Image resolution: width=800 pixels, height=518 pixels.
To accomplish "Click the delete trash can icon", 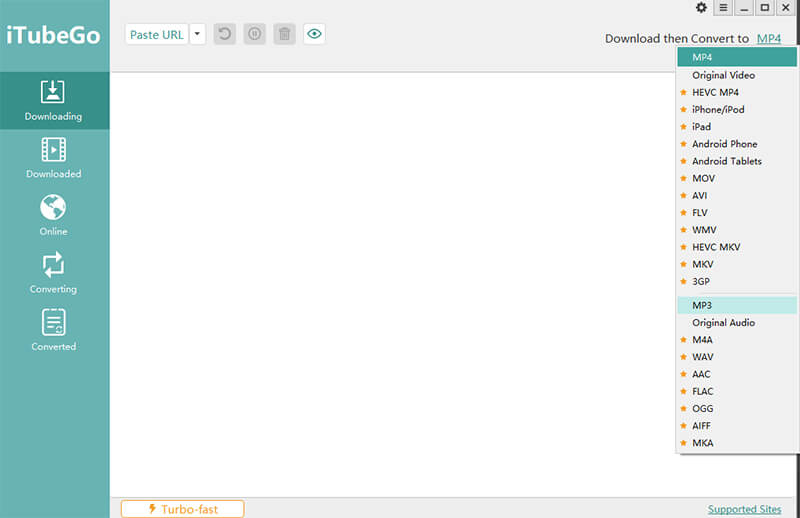I will click(x=285, y=34).
